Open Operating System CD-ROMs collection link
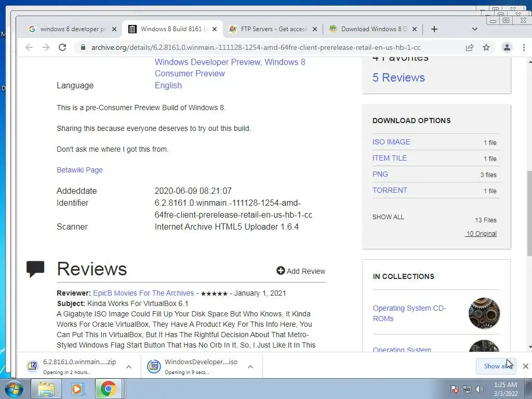This screenshot has width=532, height=399. (x=409, y=313)
